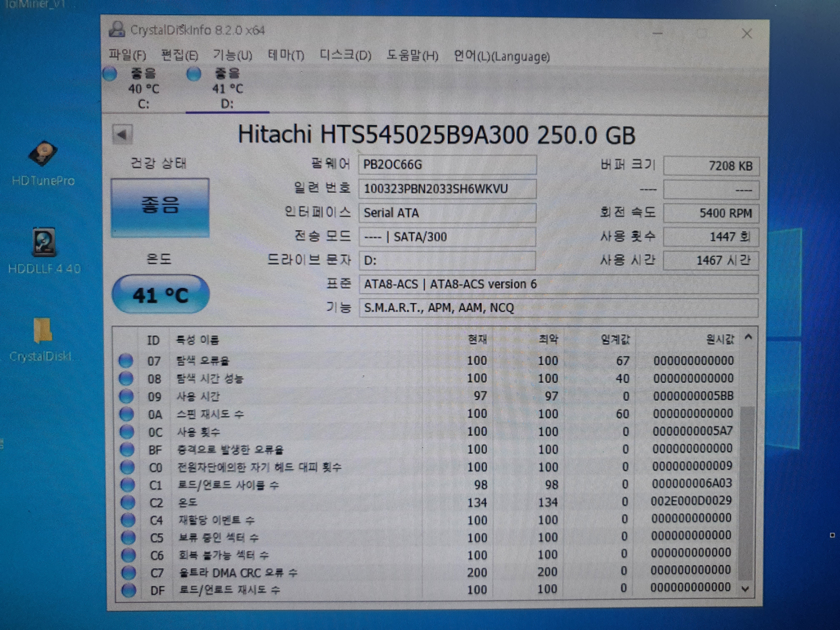This screenshot has width=840, height=630.
Task: Click the status circle for attribute 0C
Action: click(x=127, y=432)
